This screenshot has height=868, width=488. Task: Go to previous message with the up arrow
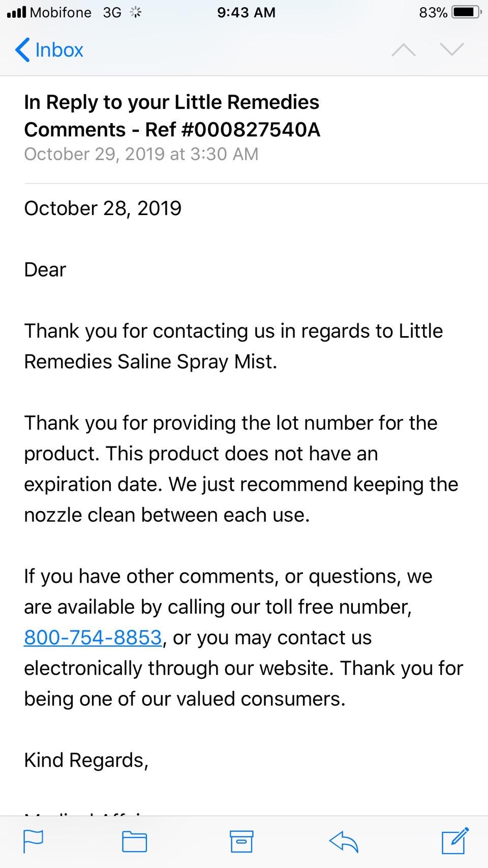point(404,49)
